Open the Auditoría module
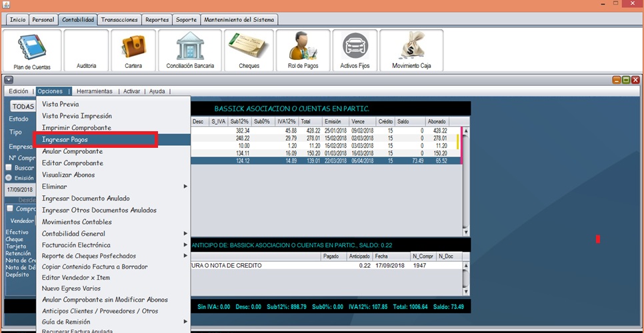Image resolution: width=644 pixels, height=333 pixels. [86, 51]
